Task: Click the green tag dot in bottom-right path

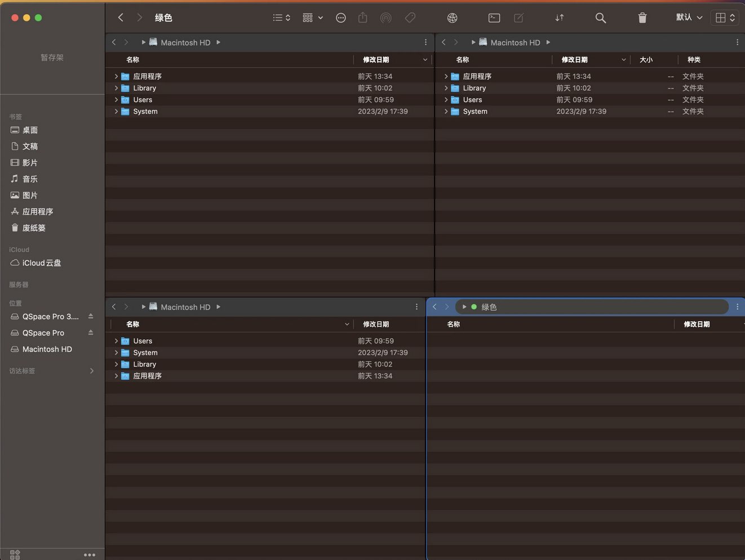Action: (474, 307)
